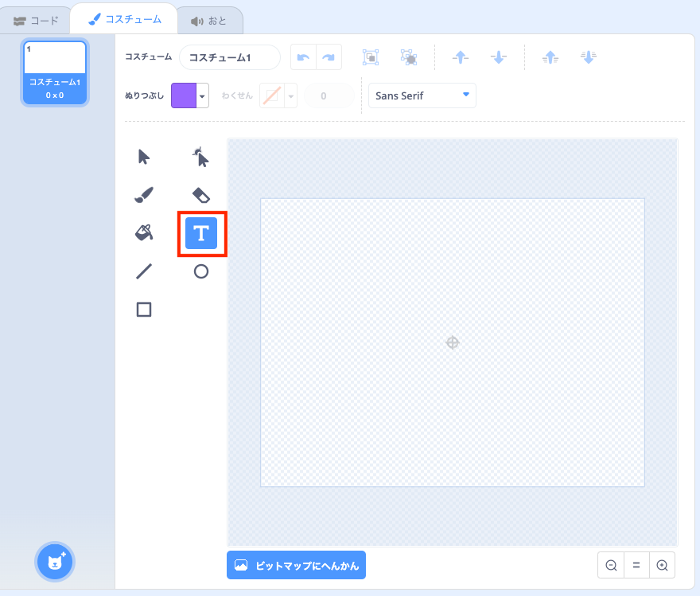Image resolution: width=700 pixels, height=596 pixels.
Task: Click the Ungroup objects icon
Action: [x=409, y=57]
